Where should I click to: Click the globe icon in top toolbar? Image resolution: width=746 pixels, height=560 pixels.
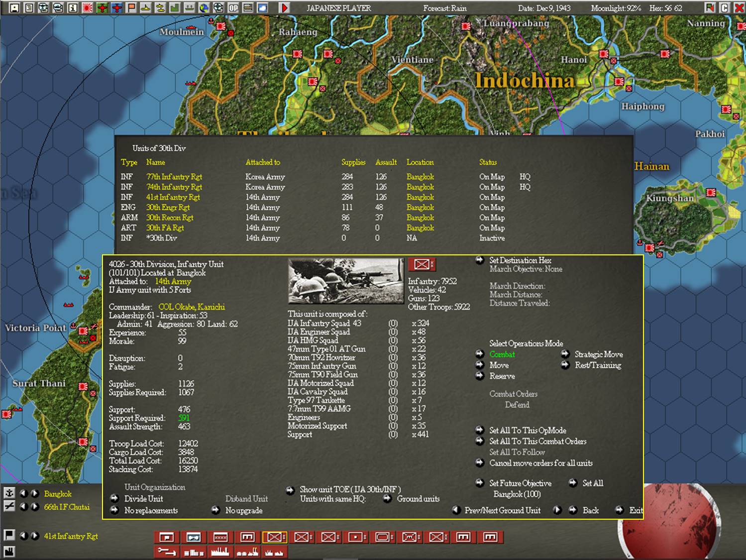tap(204, 8)
